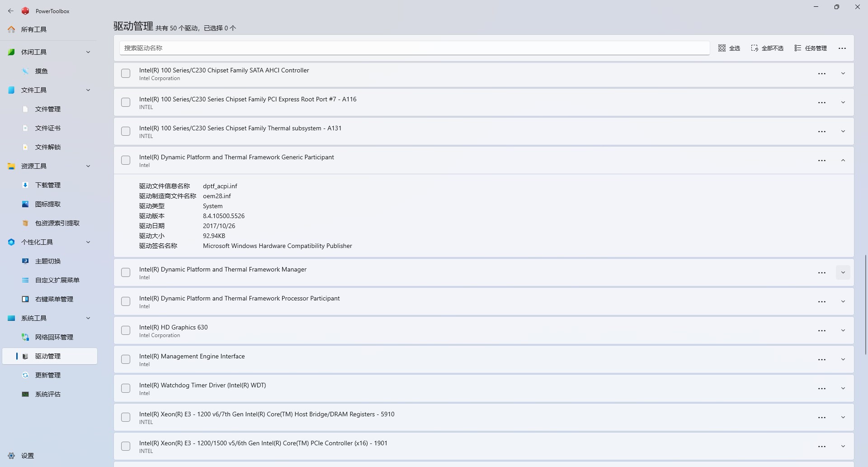Image resolution: width=868 pixels, height=467 pixels.
Task: Expand HD Graphics 630 driver details
Action: pos(843,330)
